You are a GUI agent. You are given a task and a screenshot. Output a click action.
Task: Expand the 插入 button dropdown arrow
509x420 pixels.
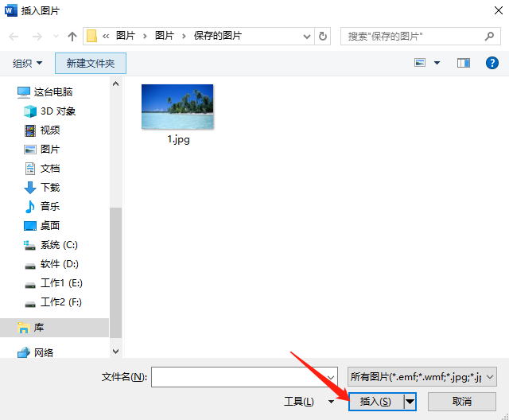click(410, 402)
